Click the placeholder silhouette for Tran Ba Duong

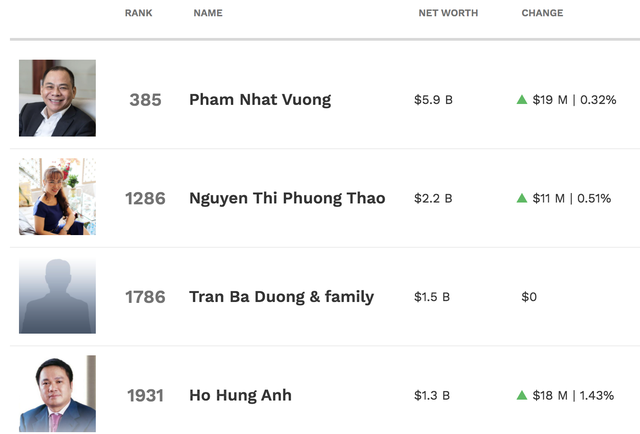(x=58, y=295)
